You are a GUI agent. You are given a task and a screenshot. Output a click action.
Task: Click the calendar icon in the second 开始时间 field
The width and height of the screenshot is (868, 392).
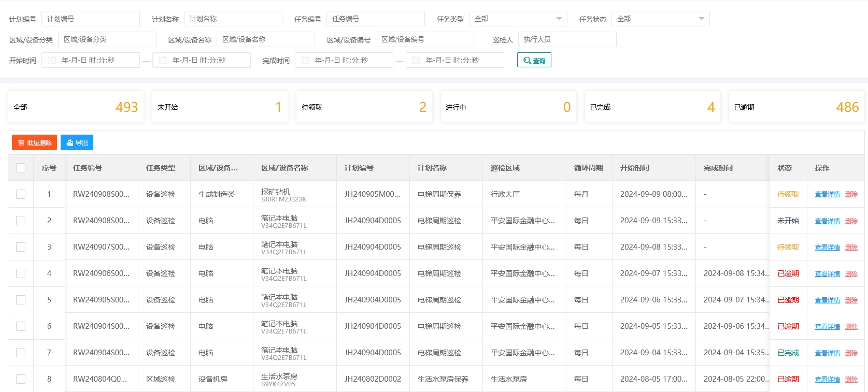(x=163, y=60)
